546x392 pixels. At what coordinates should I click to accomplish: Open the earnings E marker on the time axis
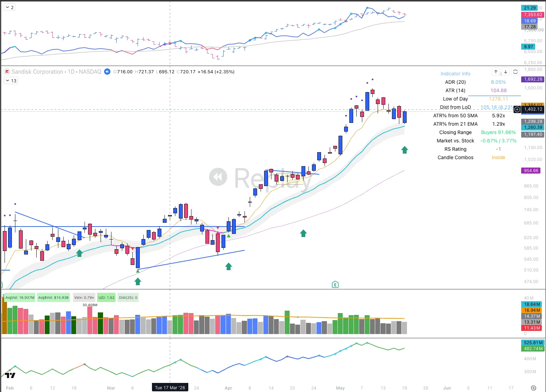pos(335,284)
